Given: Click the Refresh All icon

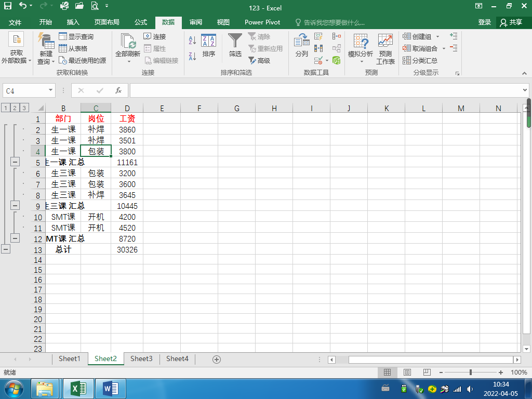Looking at the screenshot, I should point(128,41).
